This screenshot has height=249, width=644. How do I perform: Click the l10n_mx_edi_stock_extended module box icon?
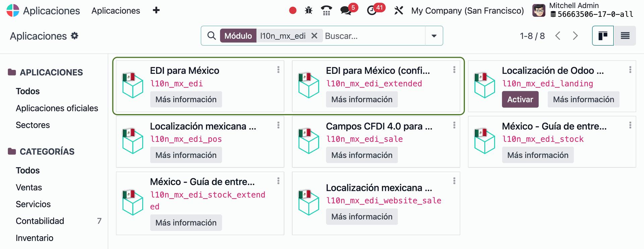coord(133,203)
